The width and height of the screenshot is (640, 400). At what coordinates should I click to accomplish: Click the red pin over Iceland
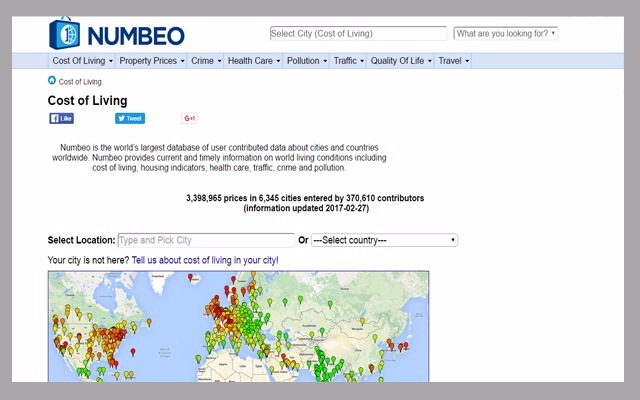(x=190, y=278)
